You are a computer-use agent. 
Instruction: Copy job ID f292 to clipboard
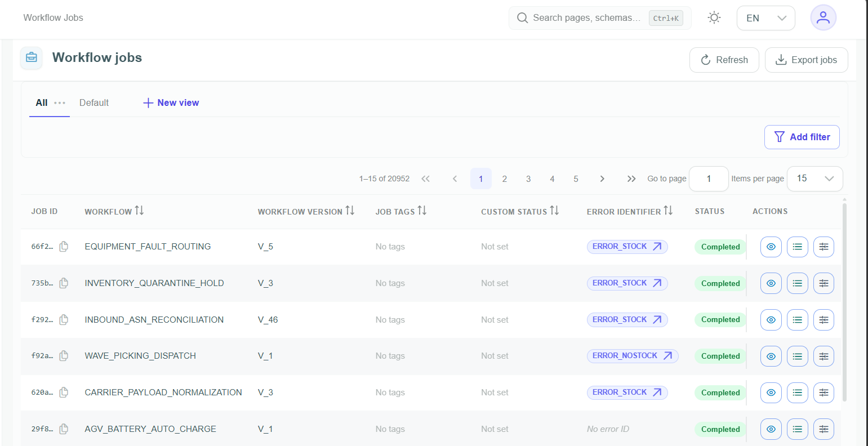coord(64,320)
